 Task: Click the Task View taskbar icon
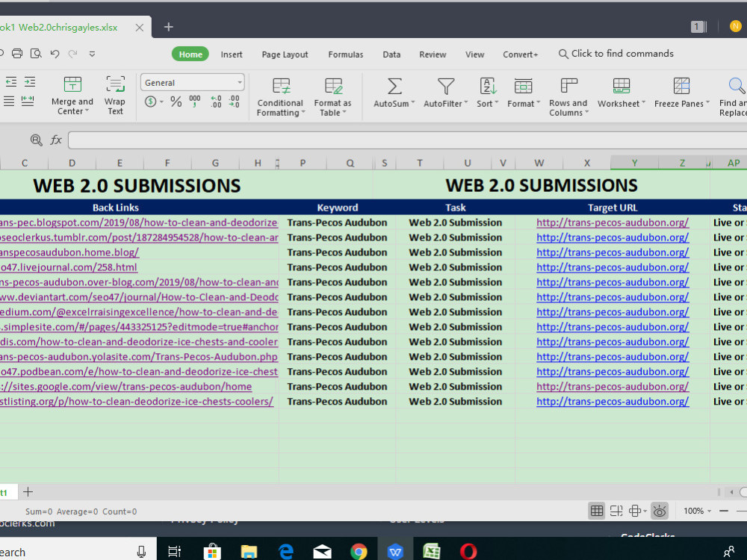(x=174, y=552)
